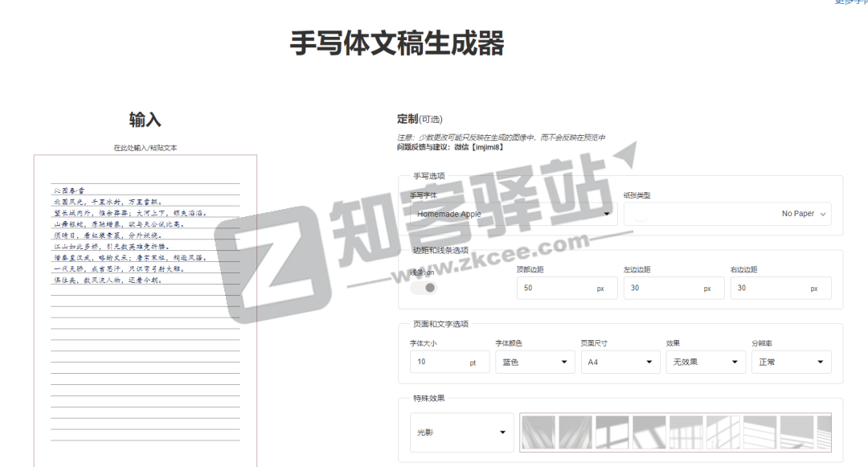Select the 分辨率 dropdown showing 正常
This screenshot has height=467, width=868.
pyautogui.click(x=791, y=362)
